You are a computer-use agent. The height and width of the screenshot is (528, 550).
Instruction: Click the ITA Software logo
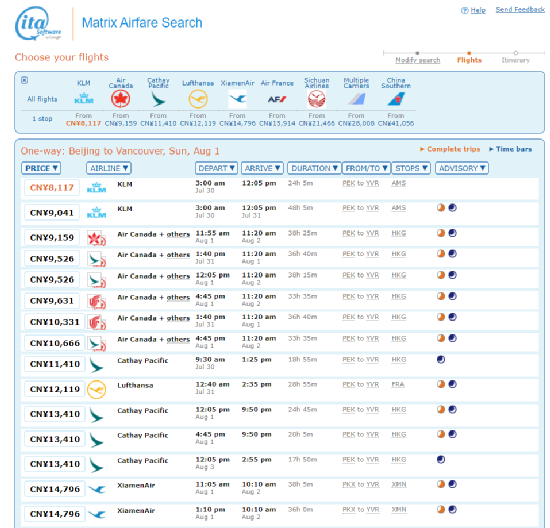[x=38, y=23]
